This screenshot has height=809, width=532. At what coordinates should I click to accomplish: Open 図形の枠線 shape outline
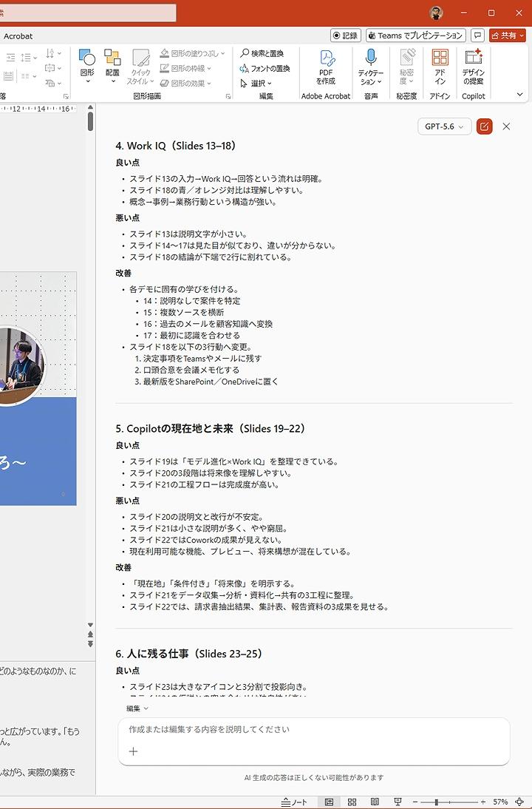click(185, 68)
